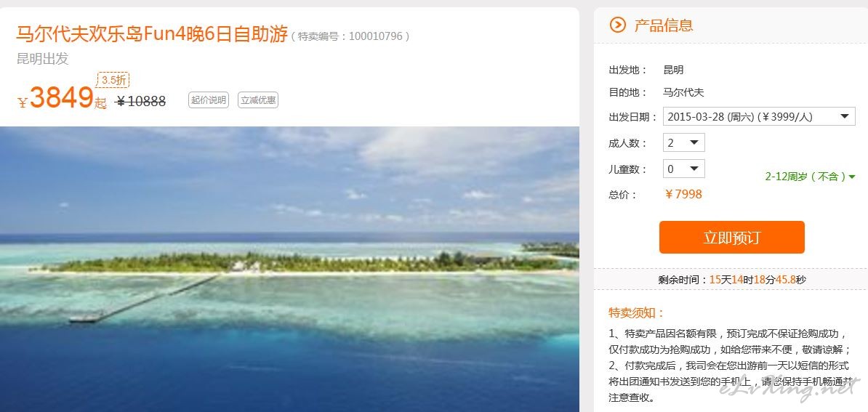868x412 pixels.
Task: Click the title 马尔代夫欢乐岛Fun4晚6日自助游
Action: (x=152, y=34)
